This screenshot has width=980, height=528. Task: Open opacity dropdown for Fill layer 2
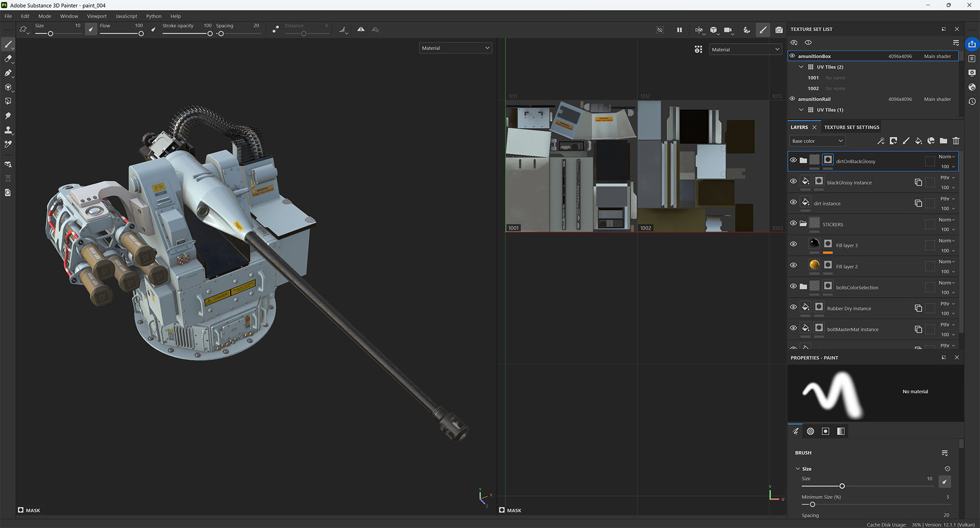948,272
